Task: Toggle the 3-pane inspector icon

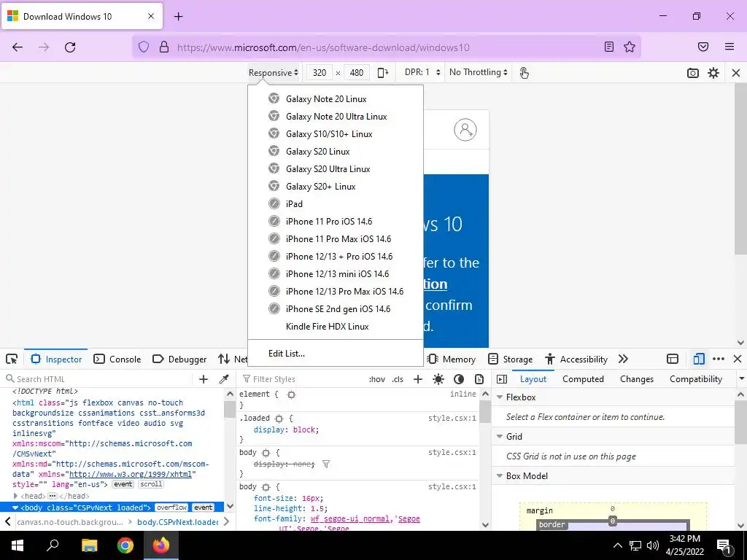Action: [x=502, y=379]
